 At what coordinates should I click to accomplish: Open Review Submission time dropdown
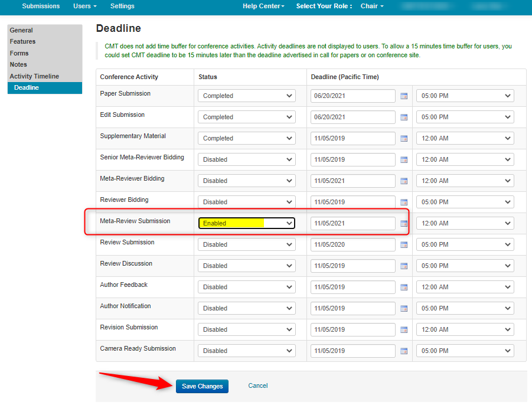[x=465, y=244]
